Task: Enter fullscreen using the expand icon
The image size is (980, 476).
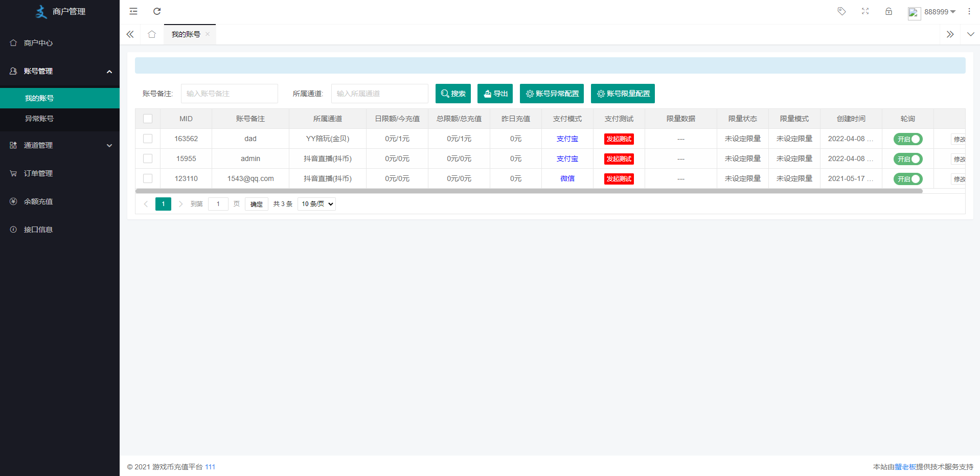Action: 865,11
